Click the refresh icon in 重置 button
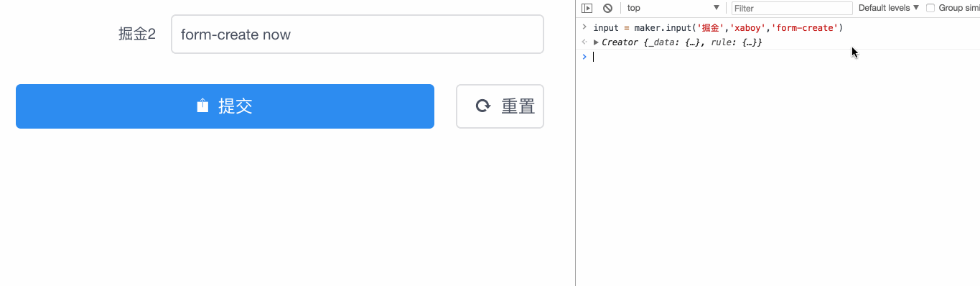980x286 pixels. coord(483,106)
